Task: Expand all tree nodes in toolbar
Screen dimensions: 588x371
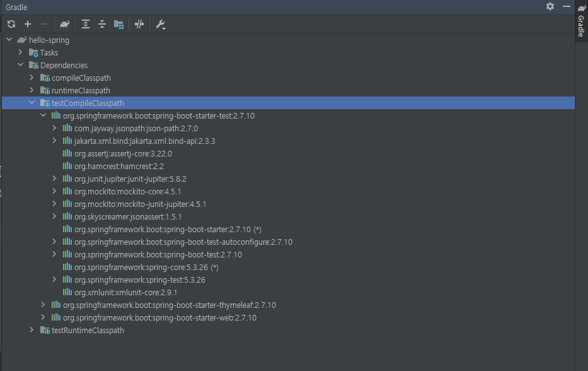Action: click(86, 25)
